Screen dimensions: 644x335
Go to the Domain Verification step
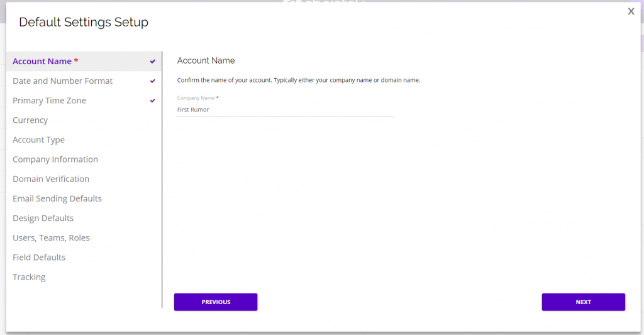pyautogui.click(x=84, y=179)
